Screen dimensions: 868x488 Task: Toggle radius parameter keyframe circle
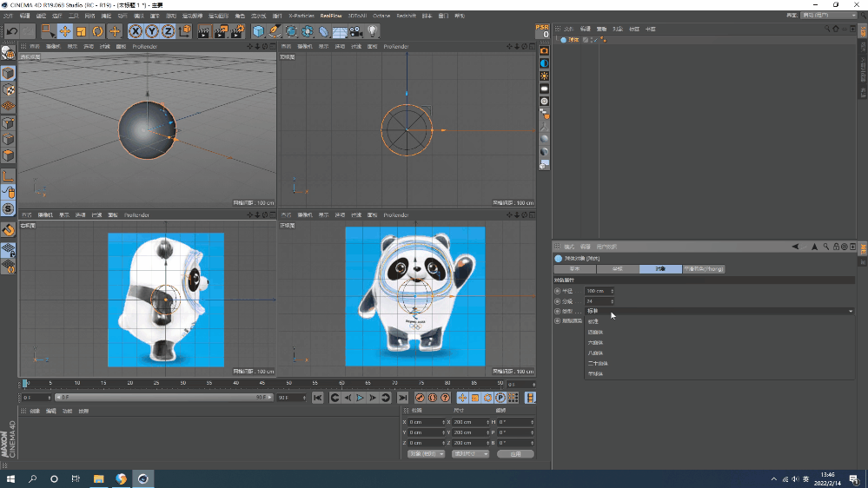pyautogui.click(x=558, y=291)
